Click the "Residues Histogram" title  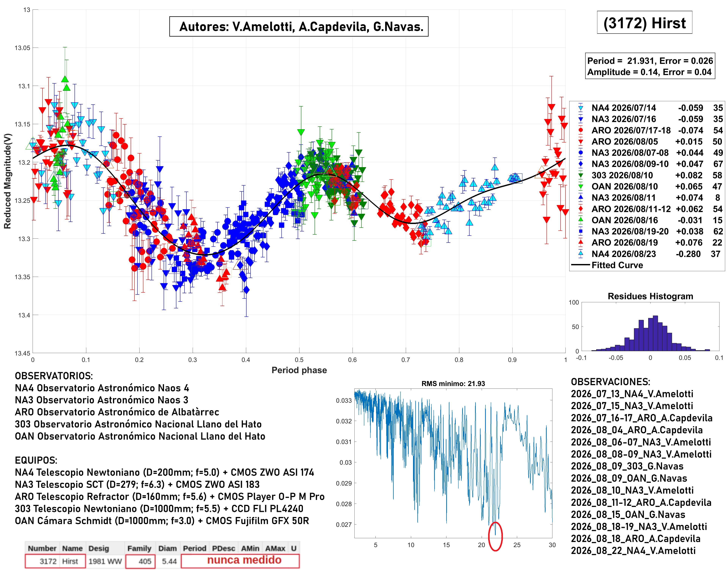coord(650,296)
